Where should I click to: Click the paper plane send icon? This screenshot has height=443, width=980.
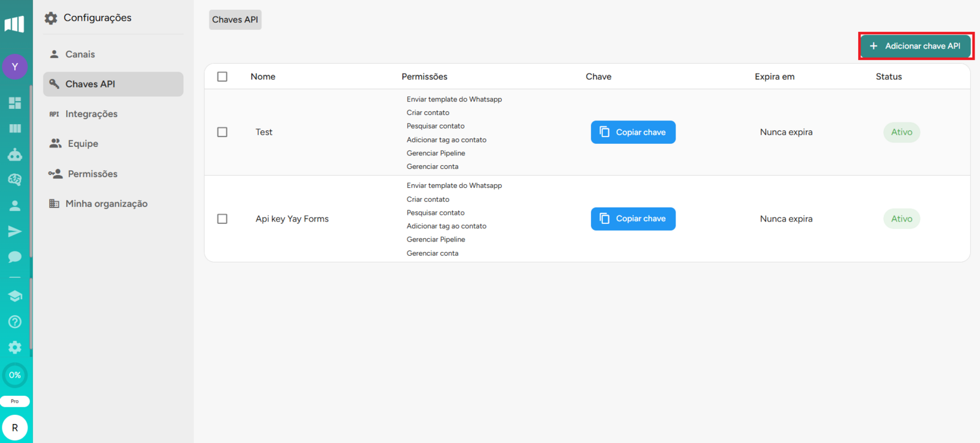coord(15,231)
